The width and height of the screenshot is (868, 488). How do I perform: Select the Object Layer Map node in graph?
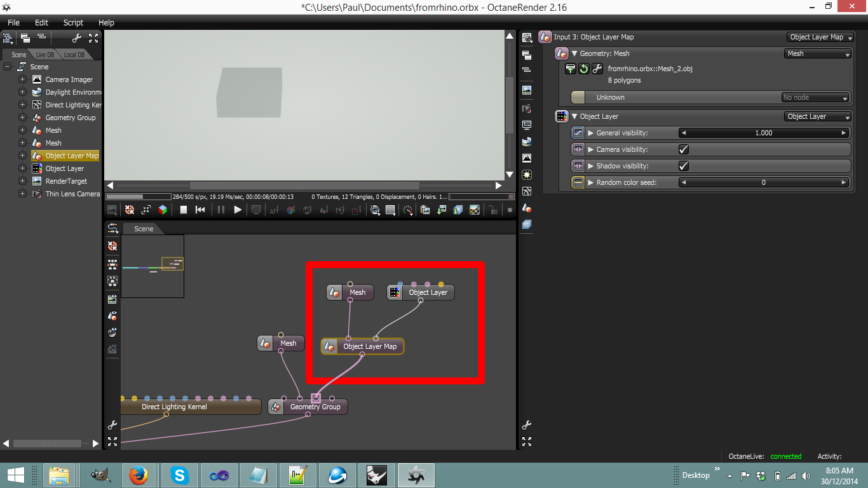pyautogui.click(x=363, y=346)
